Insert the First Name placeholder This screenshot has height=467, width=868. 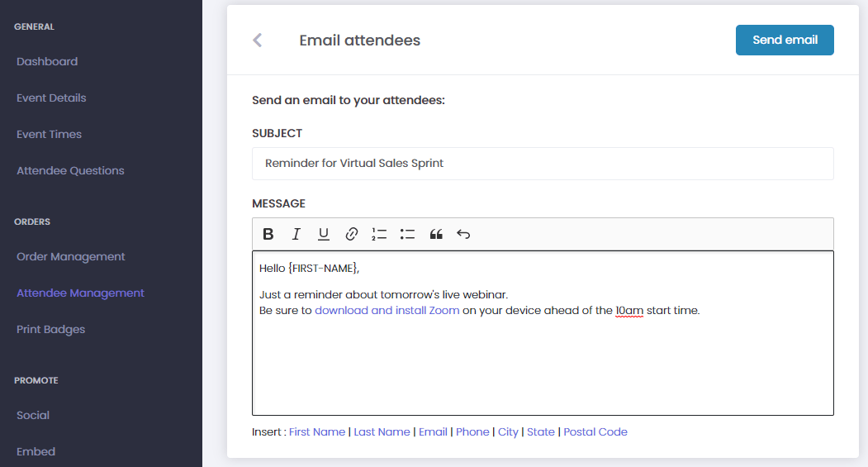317,431
